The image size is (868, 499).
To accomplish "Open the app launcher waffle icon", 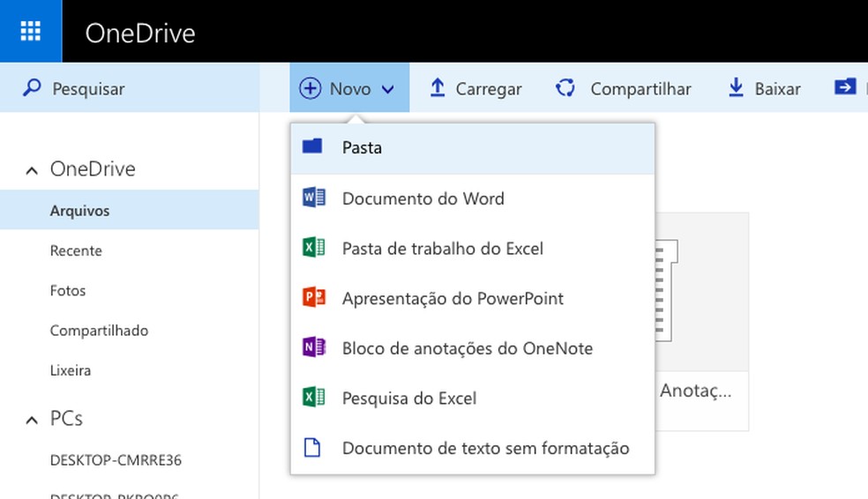I will (31, 32).
